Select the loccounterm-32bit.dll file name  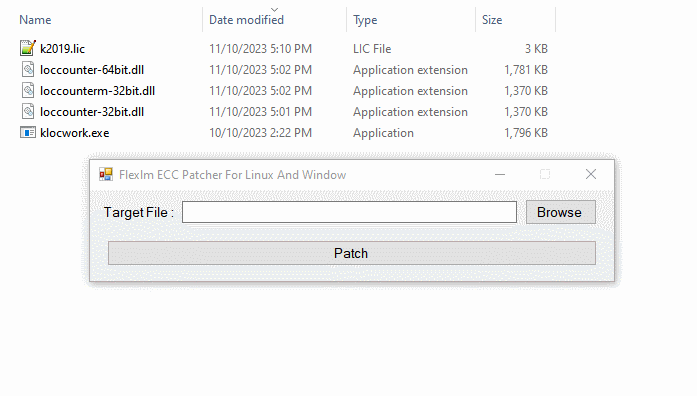[97, 91]
